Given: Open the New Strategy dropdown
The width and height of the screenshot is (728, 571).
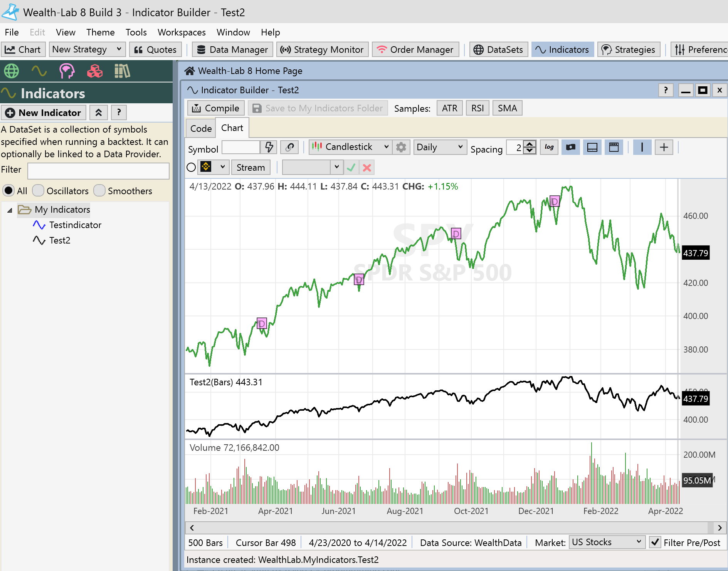Looking at the screenshot, I should (x=87, y=50).
